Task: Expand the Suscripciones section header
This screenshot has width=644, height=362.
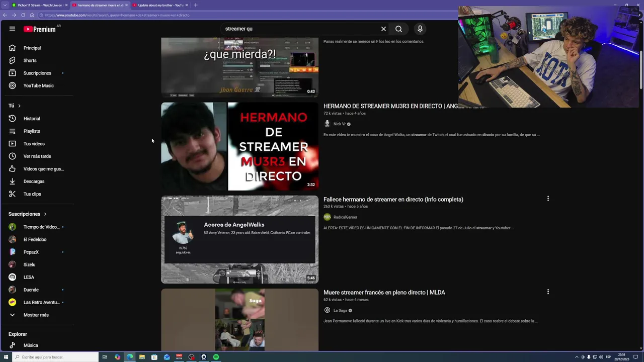Action: click(28, 214)
